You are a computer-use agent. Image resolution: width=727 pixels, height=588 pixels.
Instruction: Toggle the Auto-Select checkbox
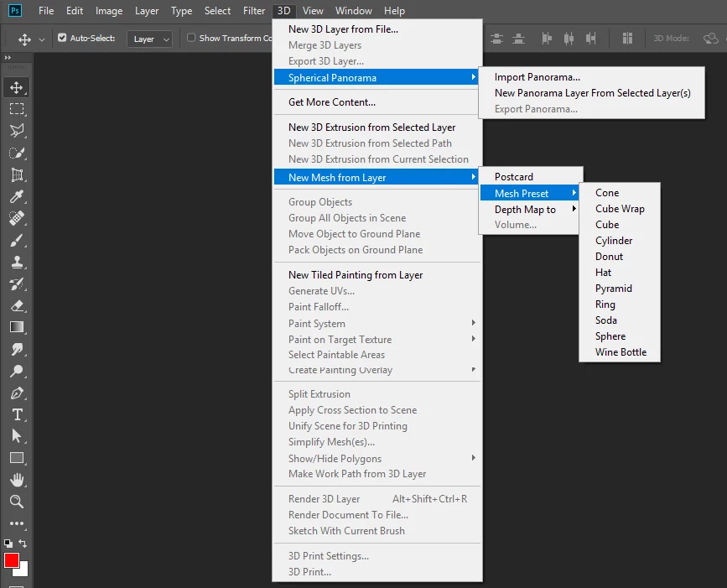coord(62,38)
